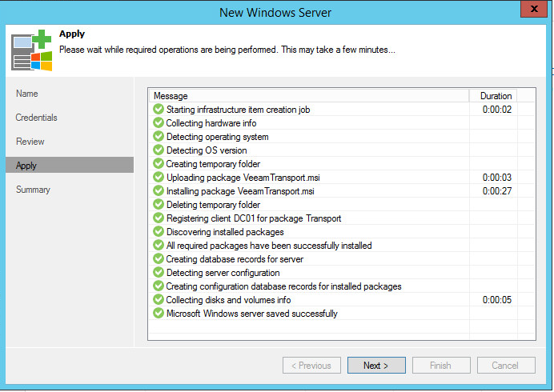Select the 'Detecting server configuration' log row
This screenshot has height=392, width=554.
pyautogui.click(x=223, y=273)
